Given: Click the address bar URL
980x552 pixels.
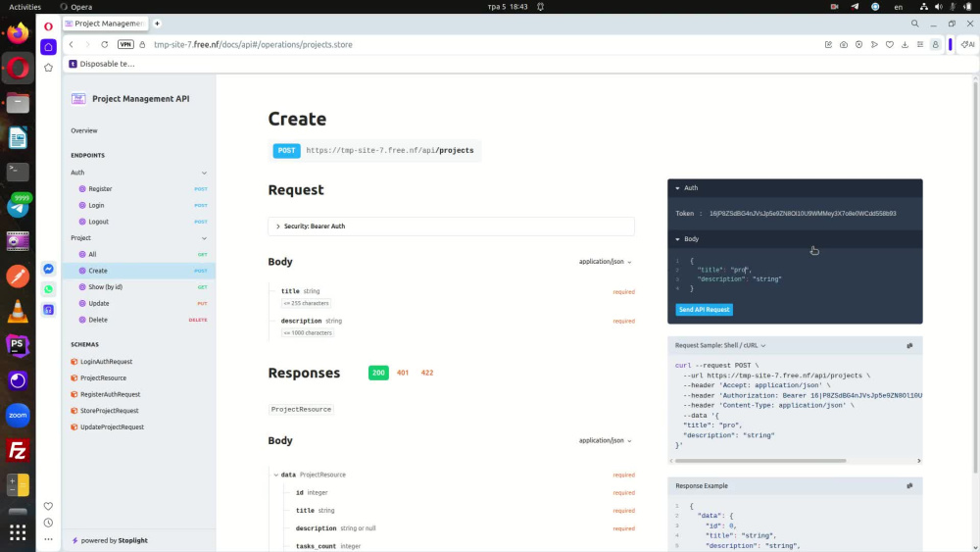Looking at the screenshot, I should pyautogui.click(x=253, y=44).
